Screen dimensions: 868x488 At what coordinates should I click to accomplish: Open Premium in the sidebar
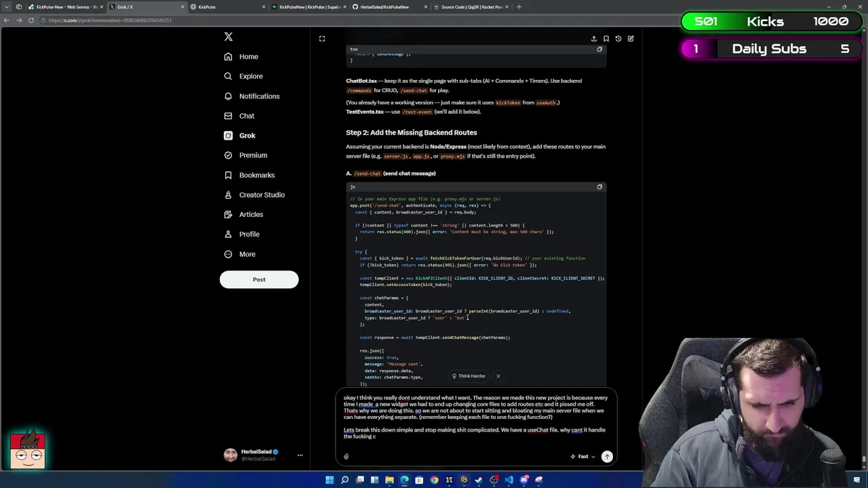pos(245,155)
